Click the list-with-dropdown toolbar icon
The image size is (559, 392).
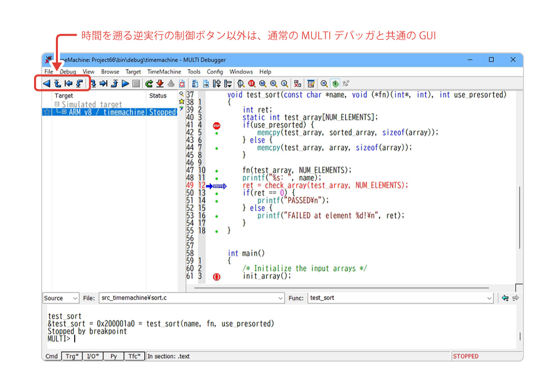228,83
